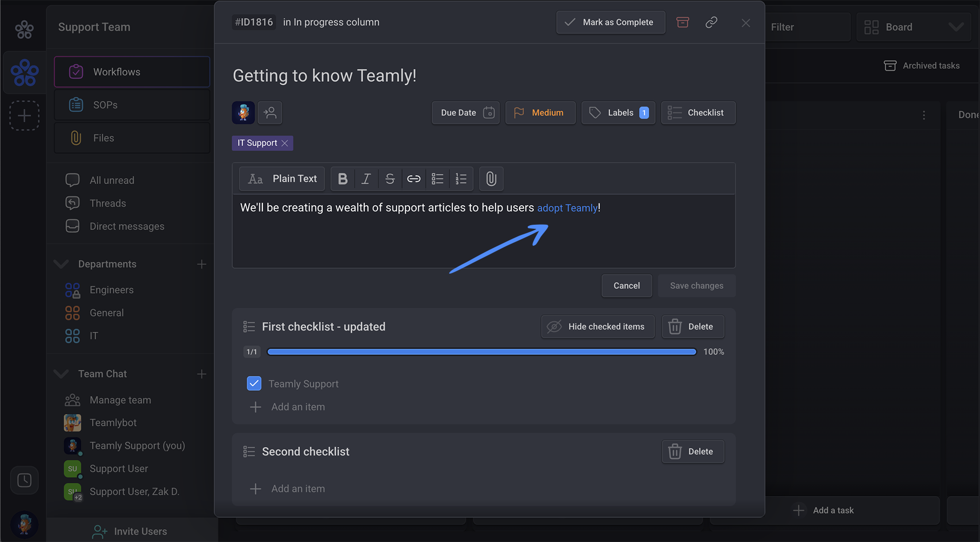Hide checked items in first checklist
The height and width of the screenshot is (542, 980).
click(x=598, y=327)
